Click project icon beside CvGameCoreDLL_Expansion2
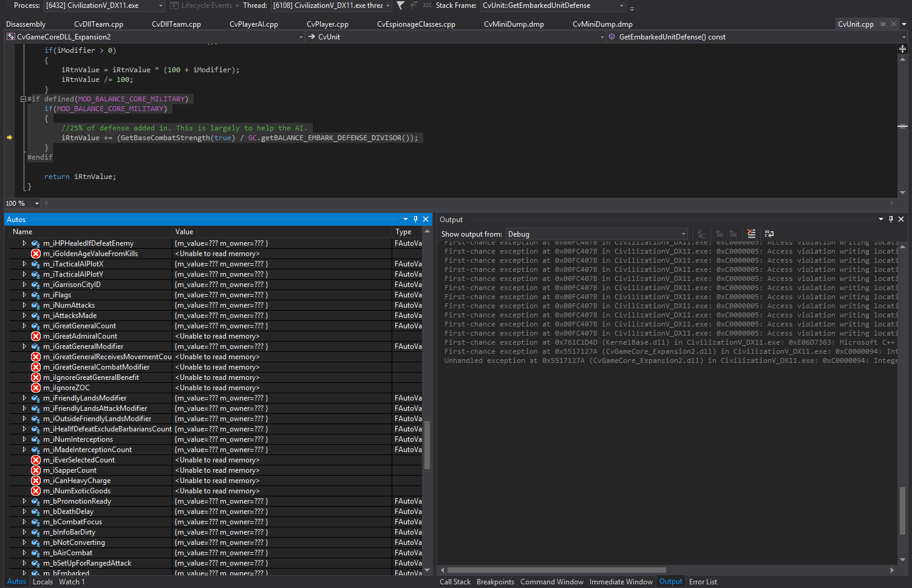The image size is (912, 588). point(11,37)
